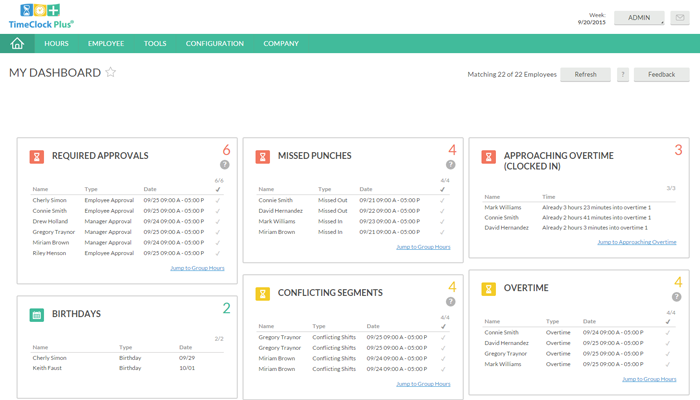
Task: Expand the CONFIGURATION menu
Action: [x=214, y=44]
